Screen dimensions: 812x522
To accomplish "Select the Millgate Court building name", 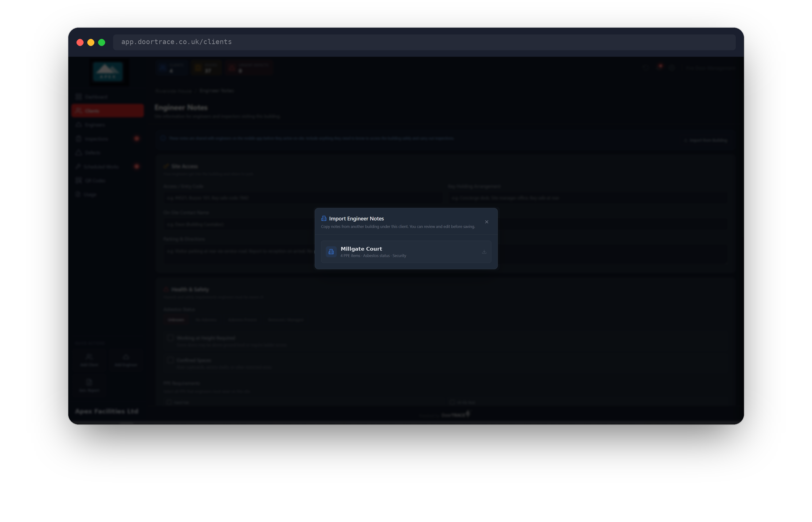I will click(x=361, y=249).
